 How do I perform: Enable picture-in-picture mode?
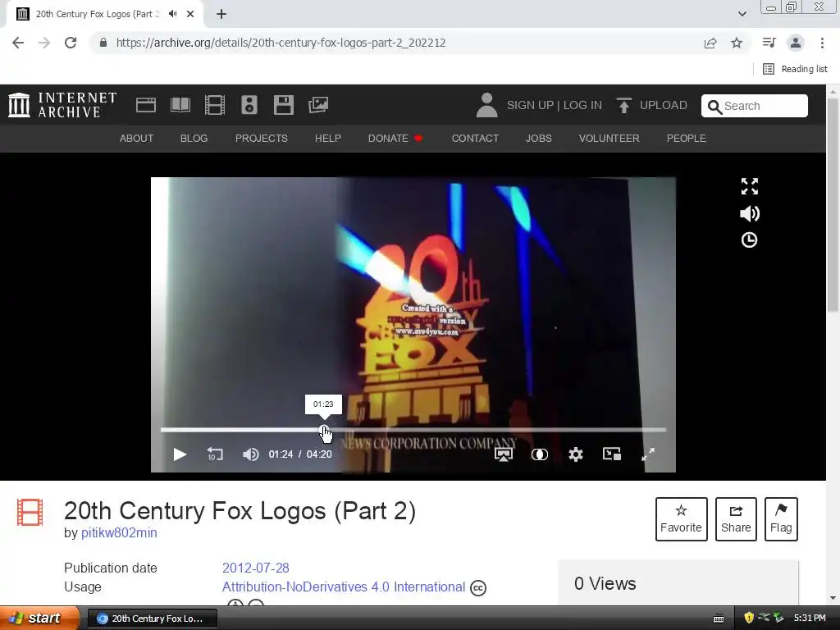coord(612,454)
